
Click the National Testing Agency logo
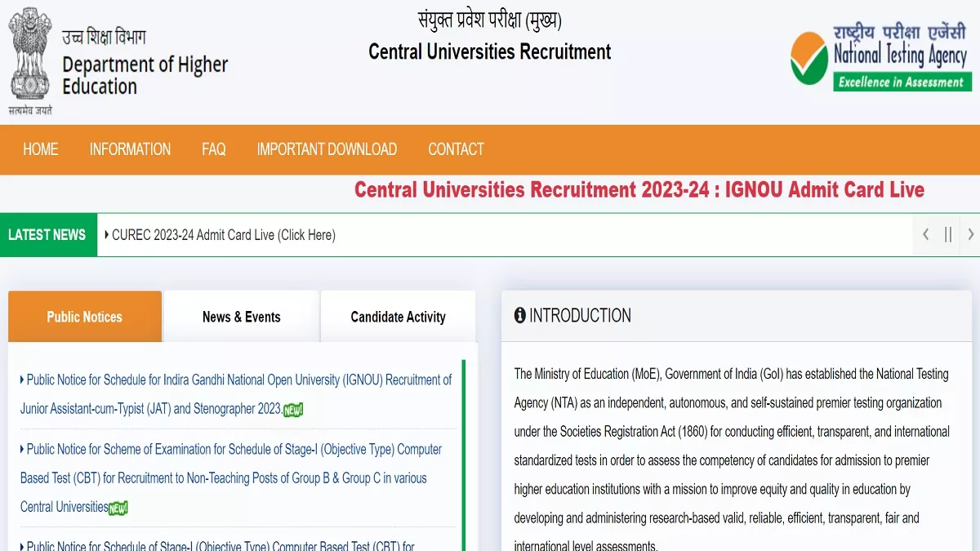(881, 56)
